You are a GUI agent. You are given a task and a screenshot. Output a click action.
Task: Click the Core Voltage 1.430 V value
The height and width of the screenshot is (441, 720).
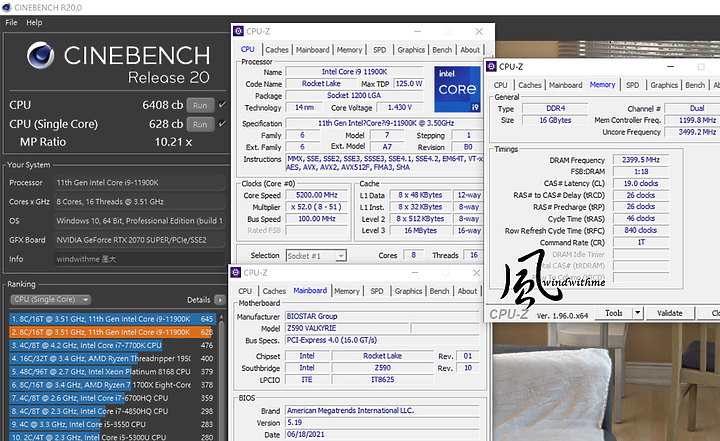pyautogui.click(x=399, y=107)
